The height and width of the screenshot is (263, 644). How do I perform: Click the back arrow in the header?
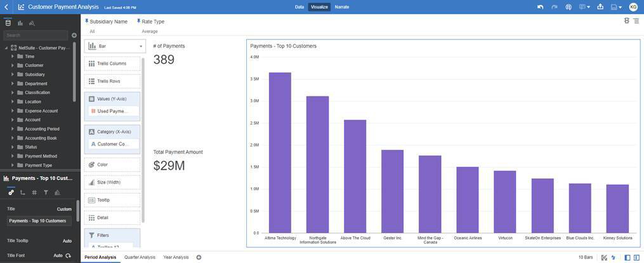tap(6, 7)
